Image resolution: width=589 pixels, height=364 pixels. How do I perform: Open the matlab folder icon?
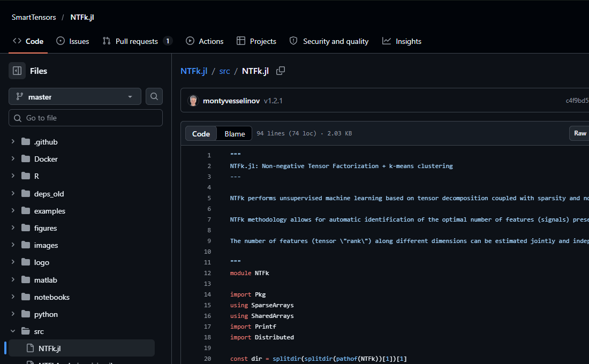[x=26, y=280]
